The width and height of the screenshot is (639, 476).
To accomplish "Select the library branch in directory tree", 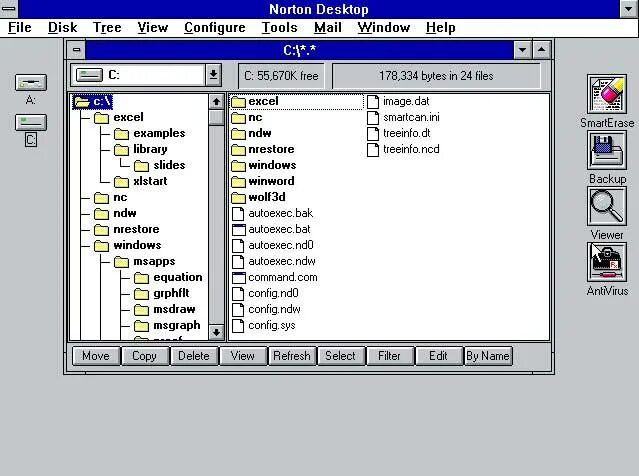I will 150,150.
